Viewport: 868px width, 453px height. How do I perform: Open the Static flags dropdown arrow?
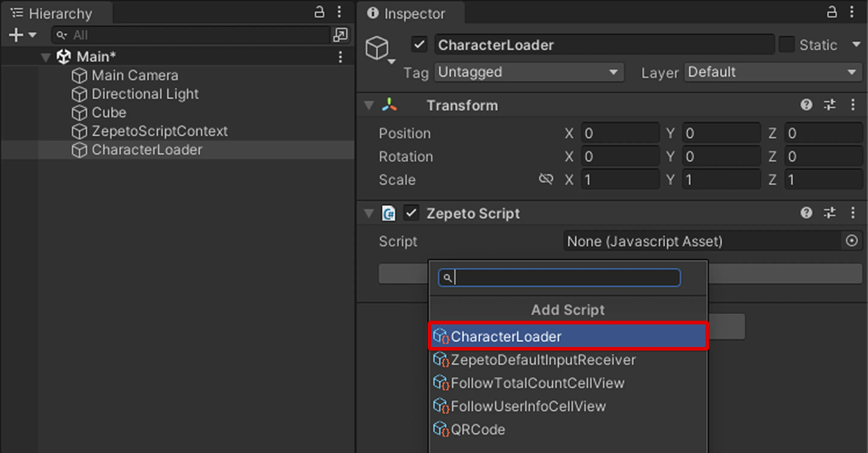click(856, 45)
